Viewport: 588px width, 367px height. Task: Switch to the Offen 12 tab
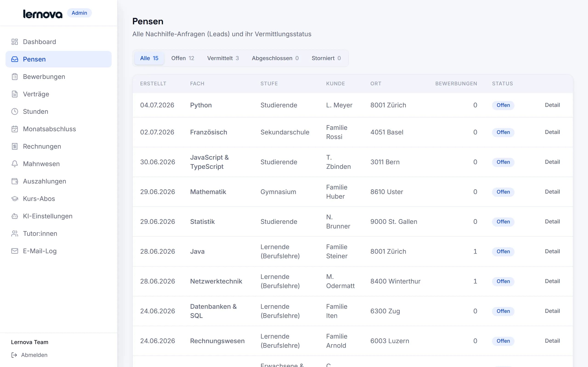pos(183,58)
